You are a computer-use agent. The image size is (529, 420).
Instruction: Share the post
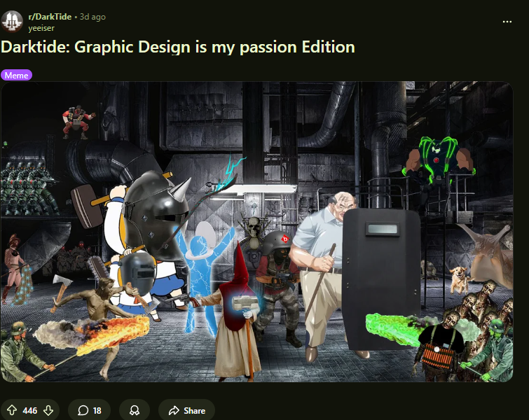click(187, 410)
